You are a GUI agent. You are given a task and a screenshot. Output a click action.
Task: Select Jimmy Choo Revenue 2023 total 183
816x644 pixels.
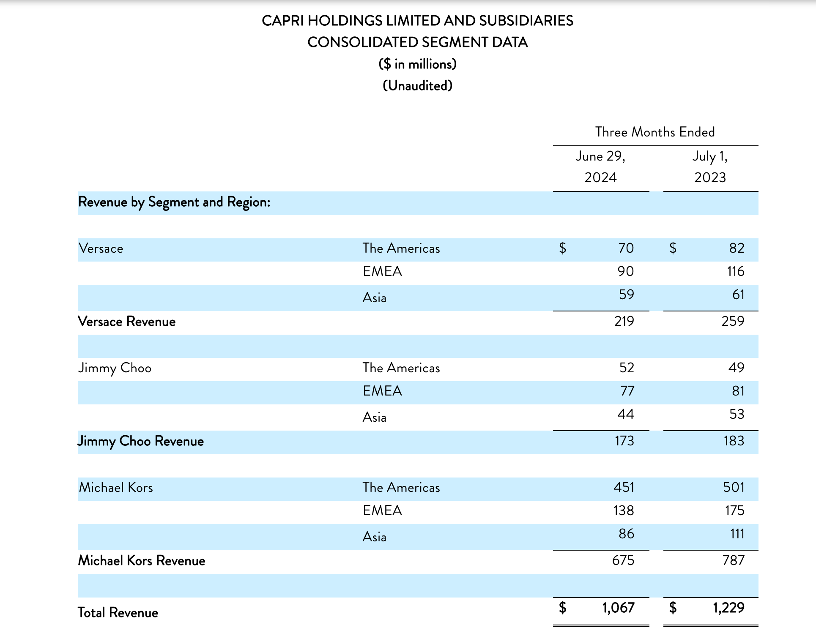[x=734, y=441]
